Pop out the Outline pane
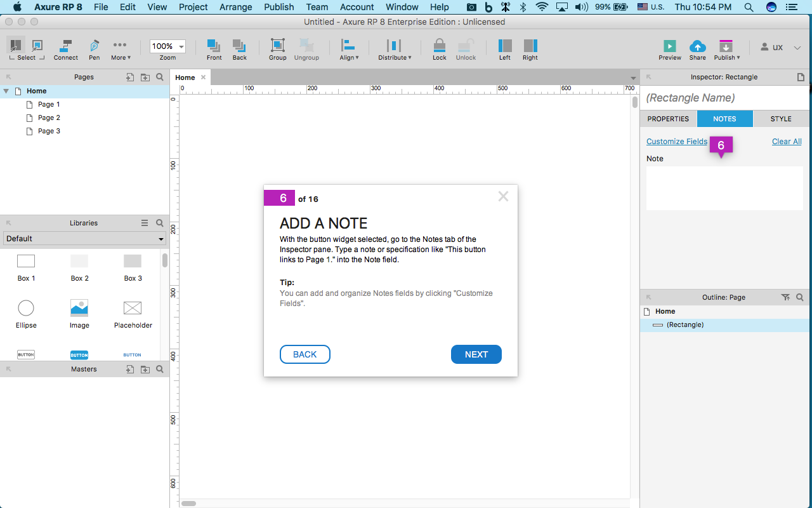812x508 pixels. pyautogui.click(x=649, y=297)
